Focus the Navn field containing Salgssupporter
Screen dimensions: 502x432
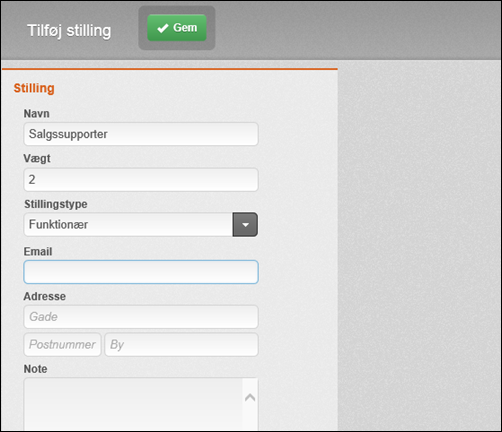(x=141, y=134)
